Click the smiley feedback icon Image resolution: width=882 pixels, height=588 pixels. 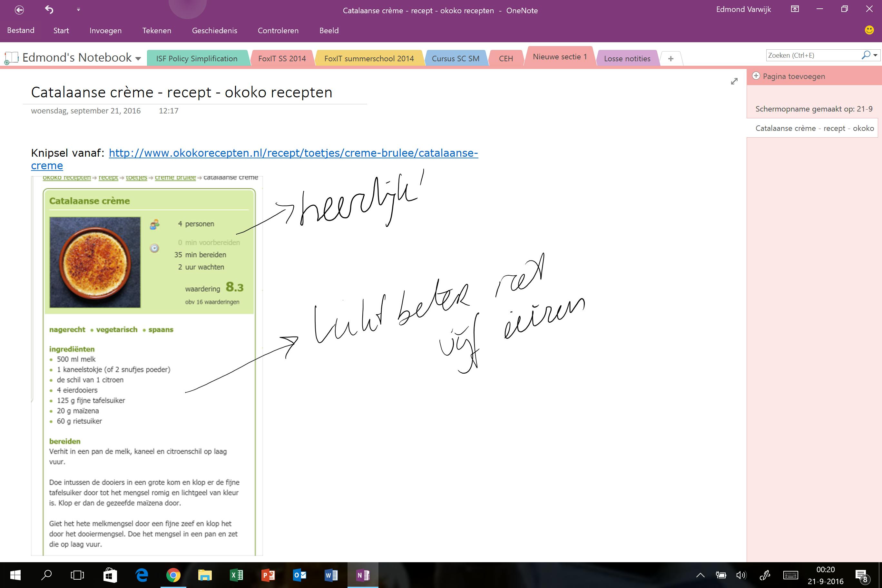(x=869, y=30)
